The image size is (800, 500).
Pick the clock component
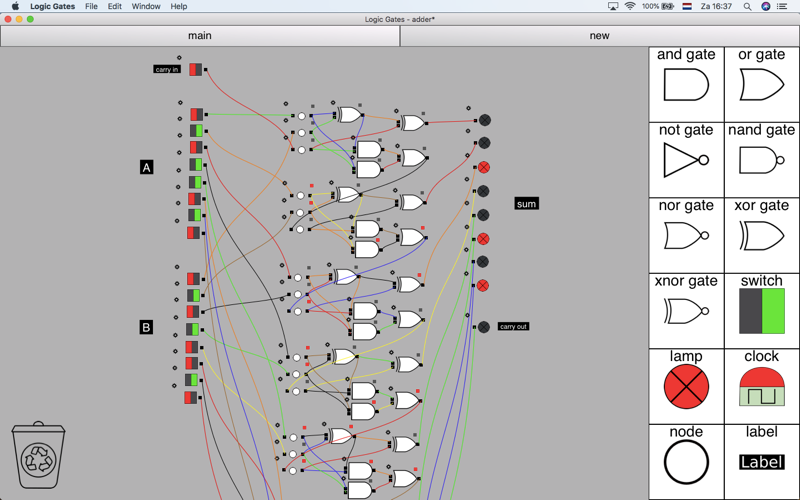pos(761,386)
